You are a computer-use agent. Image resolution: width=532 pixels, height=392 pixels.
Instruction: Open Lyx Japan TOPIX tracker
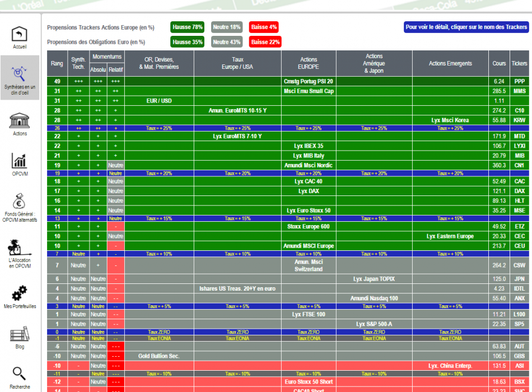coord(374,279)
